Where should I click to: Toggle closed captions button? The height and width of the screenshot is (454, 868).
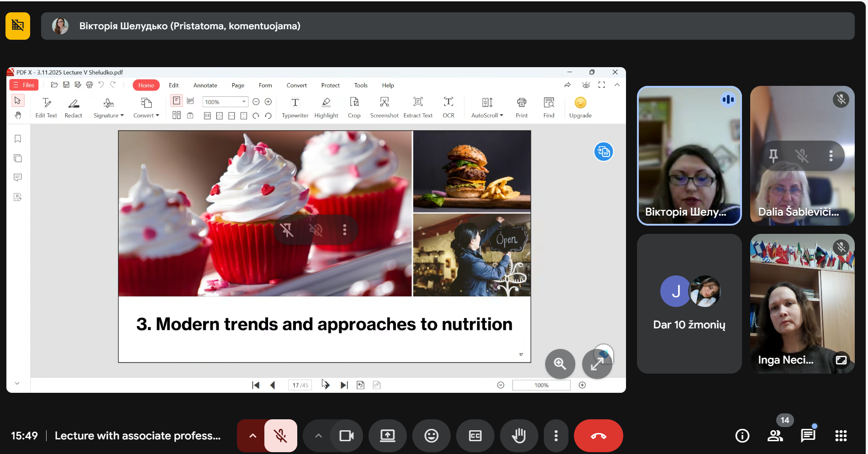[x=475, y=436]
